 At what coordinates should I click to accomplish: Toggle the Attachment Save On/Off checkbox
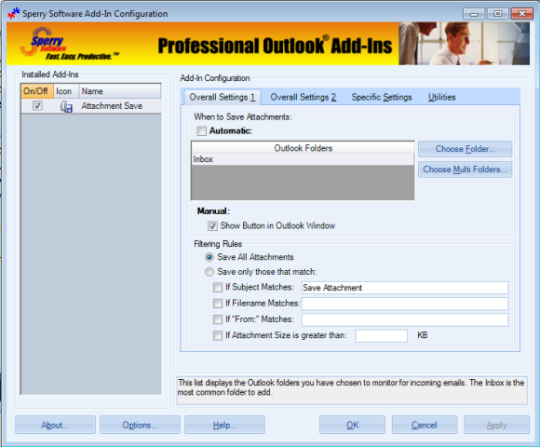[38, 105]
